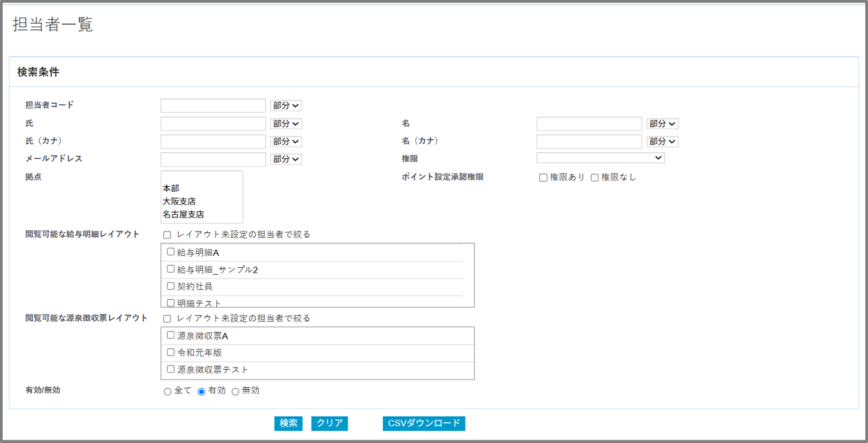Click the 名（カナ） input field
The width and height of the screenshot is (868, 443).
589,141
